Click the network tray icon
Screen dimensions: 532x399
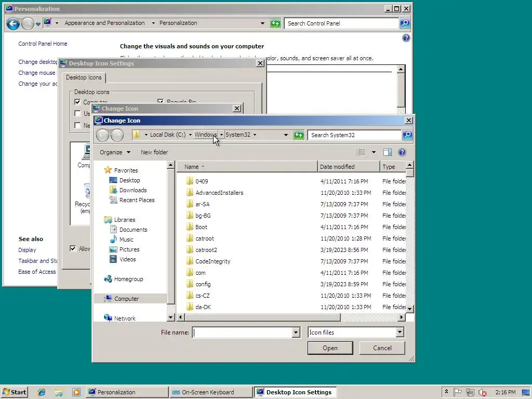[470, 392]
